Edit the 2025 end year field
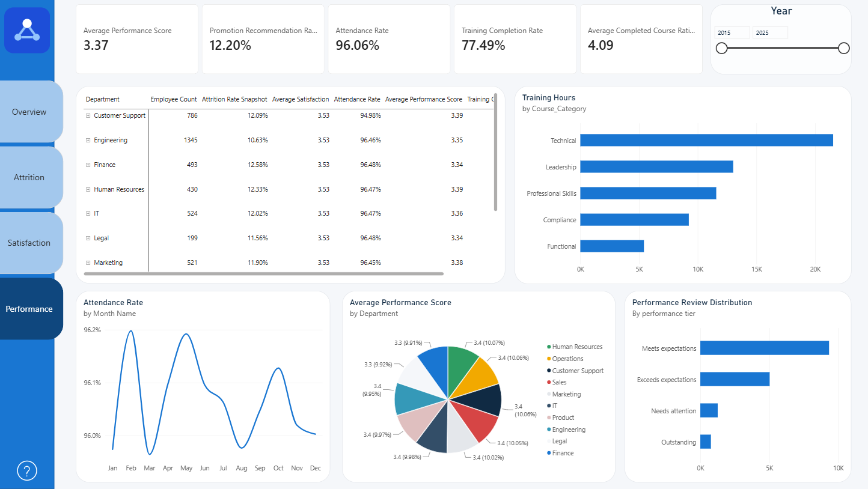The width and height of the screenshot is (868, 489). click(770, 32)
